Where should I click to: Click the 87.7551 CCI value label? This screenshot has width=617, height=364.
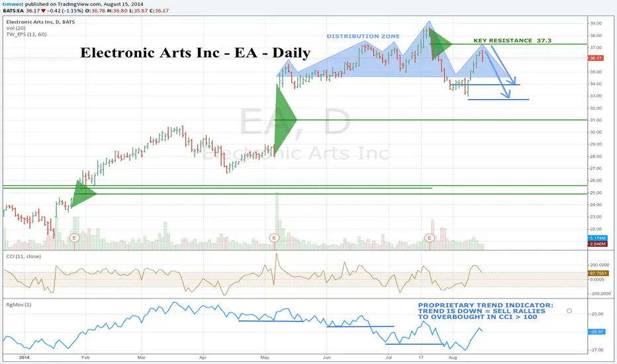pos(598,273)
